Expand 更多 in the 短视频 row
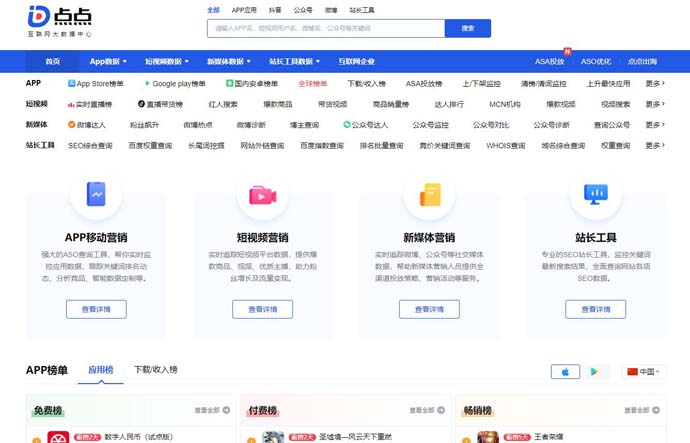This screenshot has width=690, height=443. pos(655,104)
